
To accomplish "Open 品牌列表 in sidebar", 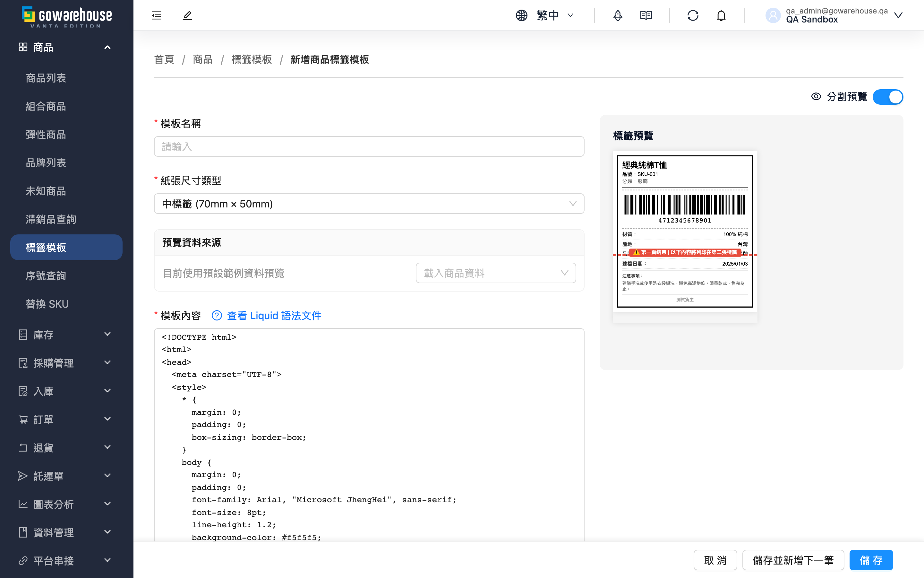I will 66,163.
